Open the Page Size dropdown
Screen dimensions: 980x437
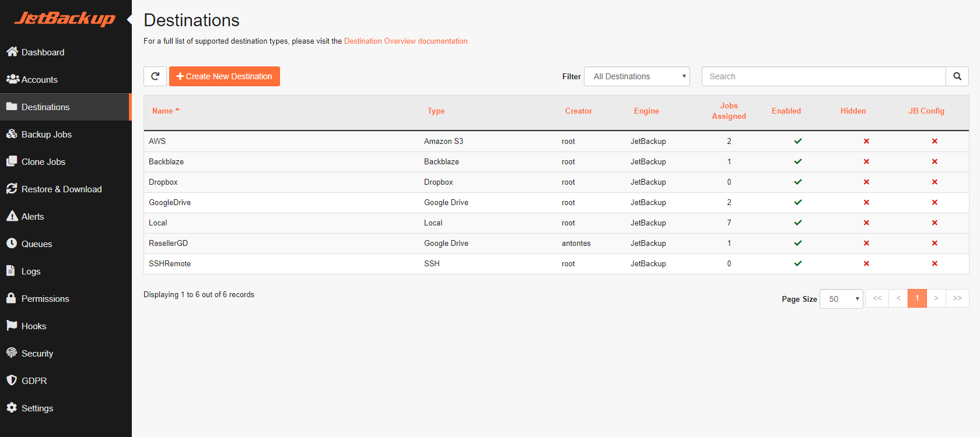point(841,299)
